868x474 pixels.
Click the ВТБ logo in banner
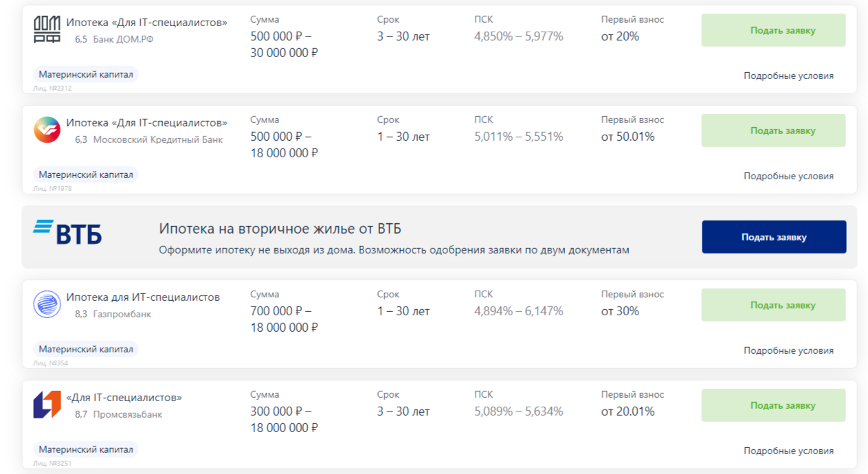pos(67,232)
